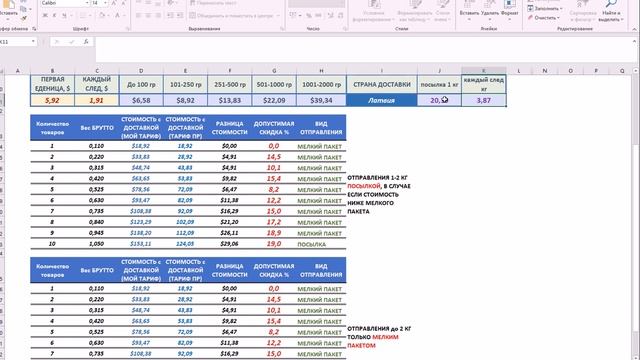Screen dimensions: 640x360
Task: Select the ПОСЫЛКА cell in the row with 10 items
Action: coord(321,244)
